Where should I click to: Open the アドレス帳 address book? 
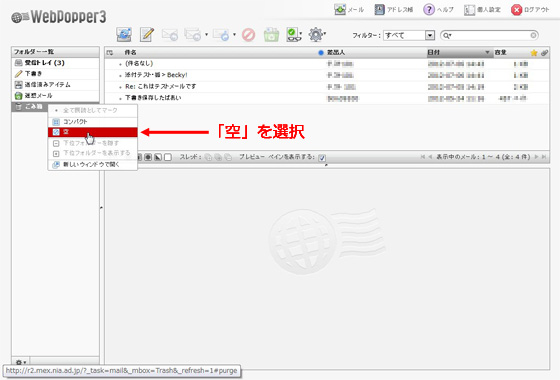pos(394,10)
